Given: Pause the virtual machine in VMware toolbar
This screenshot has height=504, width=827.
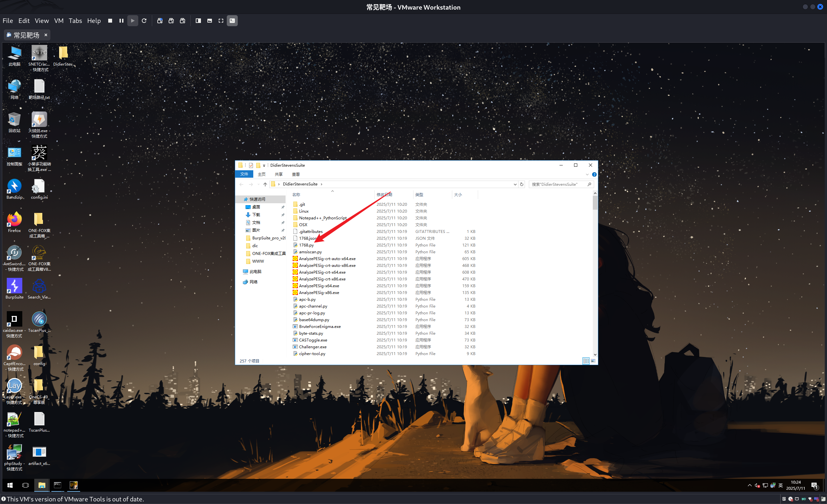Looking at the screenshot, I should tap(121, 21).
